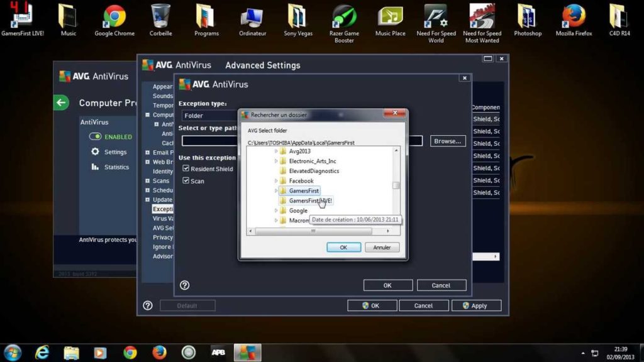Open Windows Explorer from taskbar
The image size is (644, 362).
[71, 353]
